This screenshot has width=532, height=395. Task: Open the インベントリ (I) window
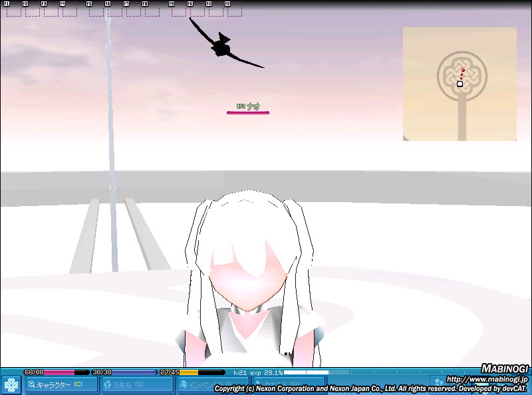(213, 385)
